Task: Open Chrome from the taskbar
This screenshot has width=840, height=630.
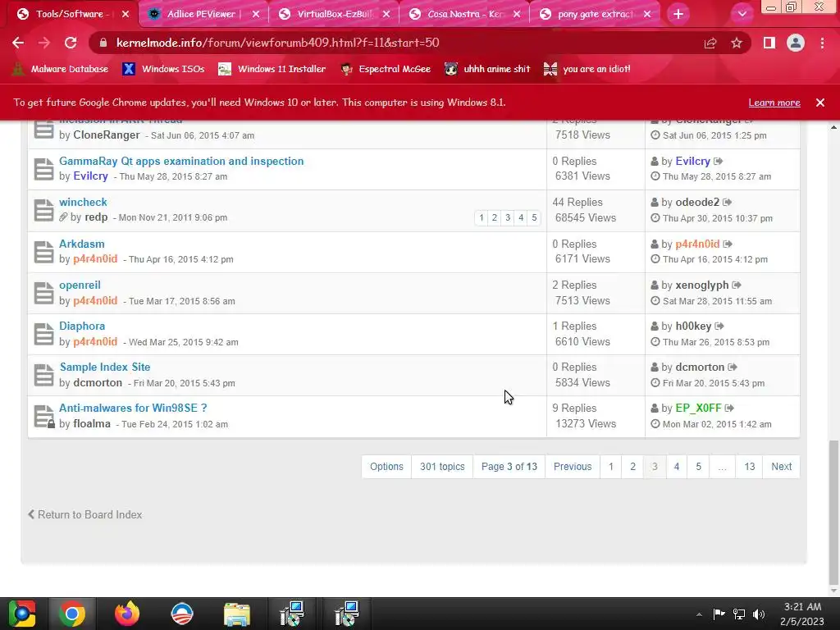Action: click(x=72, y=614)
